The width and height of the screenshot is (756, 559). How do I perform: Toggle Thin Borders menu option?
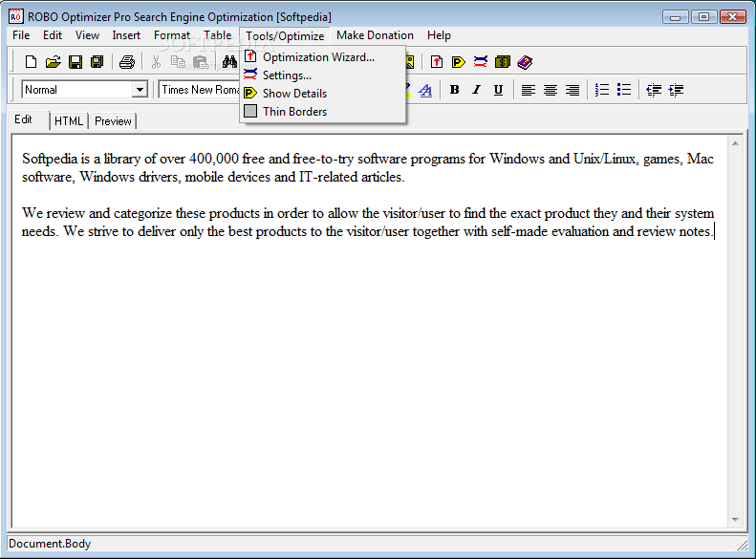click(323, 112)
